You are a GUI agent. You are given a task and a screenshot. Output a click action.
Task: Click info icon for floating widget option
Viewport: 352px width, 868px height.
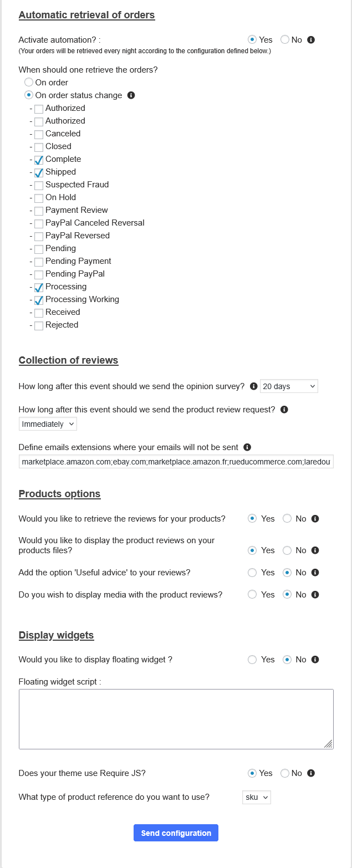[315, 660]
